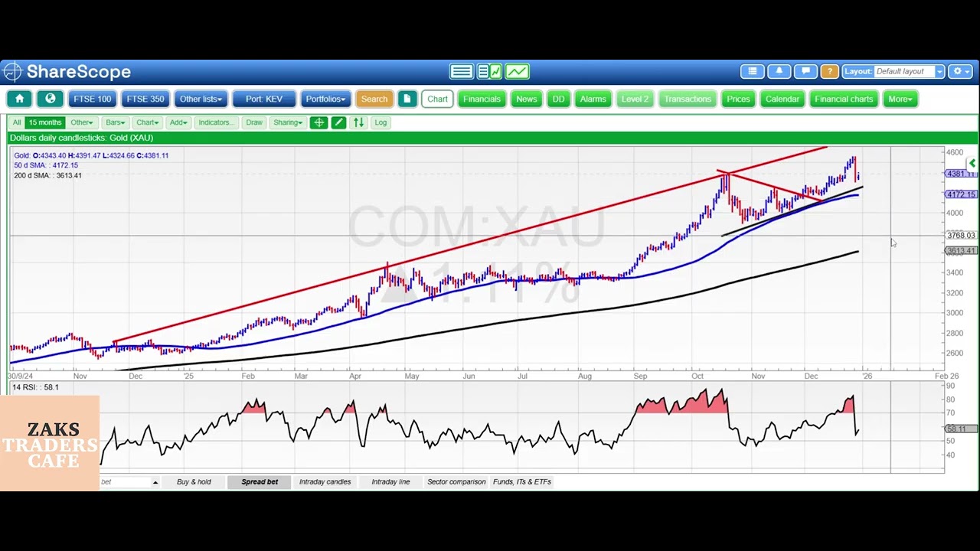Switch to the Financials tab
The image size is (980, 551).
pyautogui.click(x=482, y=99)
